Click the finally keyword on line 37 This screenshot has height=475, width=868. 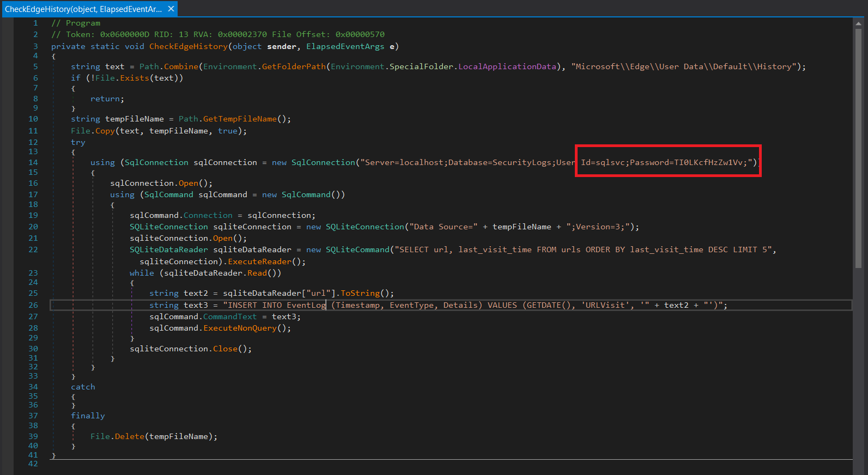click(88, 416)
